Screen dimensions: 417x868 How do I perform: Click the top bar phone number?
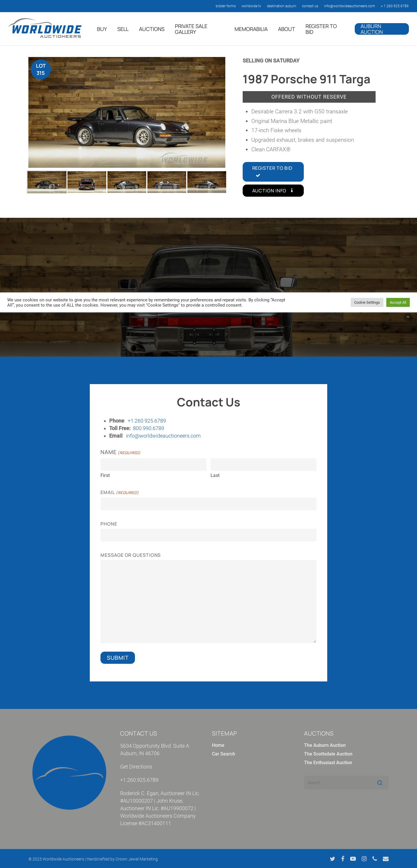coord(394,6)
